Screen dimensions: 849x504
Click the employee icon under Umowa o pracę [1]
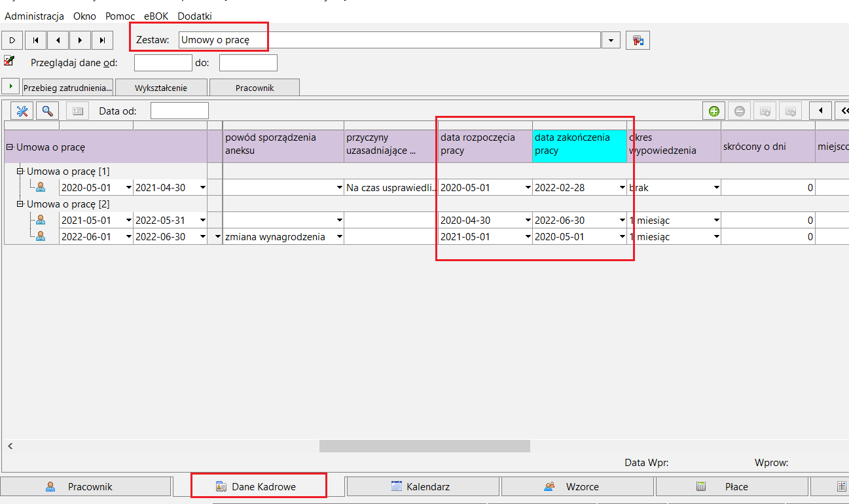click(x=41, y=187)
